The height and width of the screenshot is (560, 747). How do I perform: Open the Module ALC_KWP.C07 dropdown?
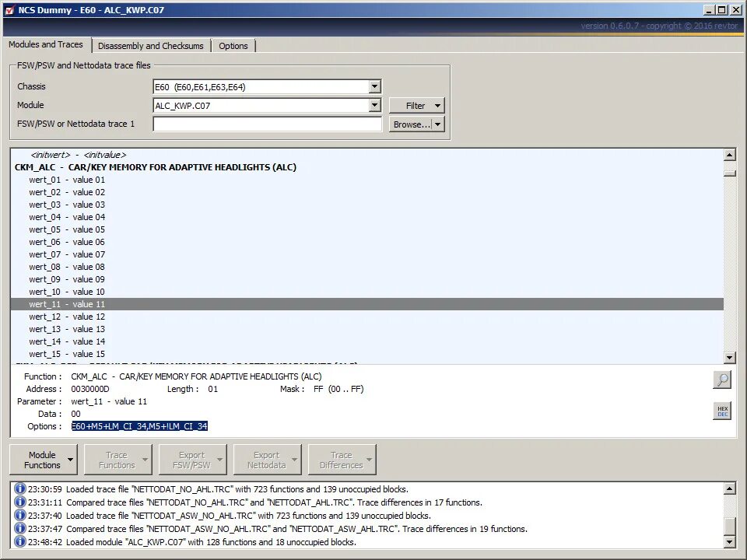(375, 105)
